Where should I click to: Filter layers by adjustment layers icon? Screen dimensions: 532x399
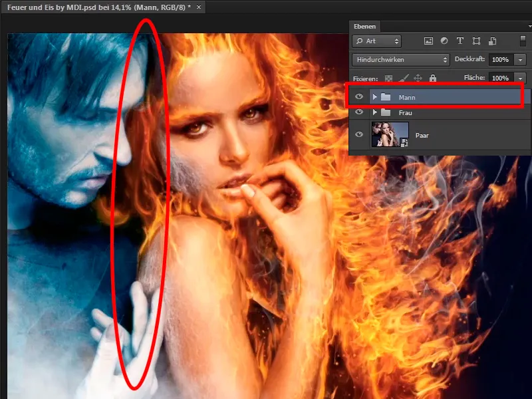click(x=444, y=41)
